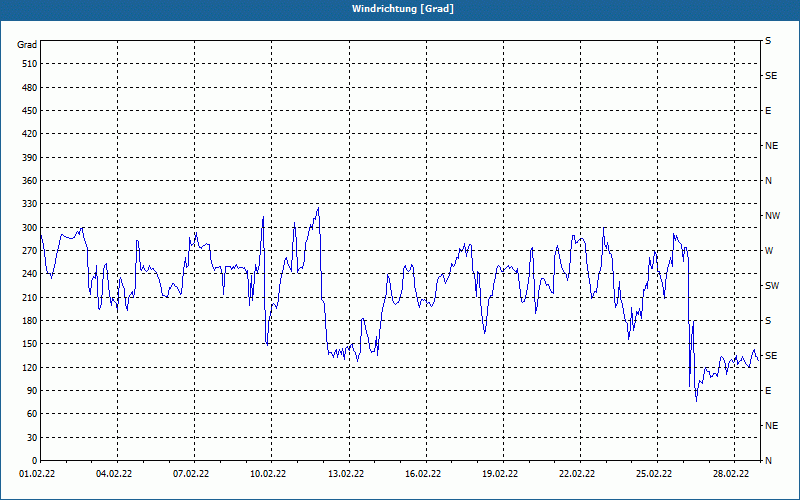Click the E compass label on the 90 gridline
The image size is (800, 500).
point(768,391)
